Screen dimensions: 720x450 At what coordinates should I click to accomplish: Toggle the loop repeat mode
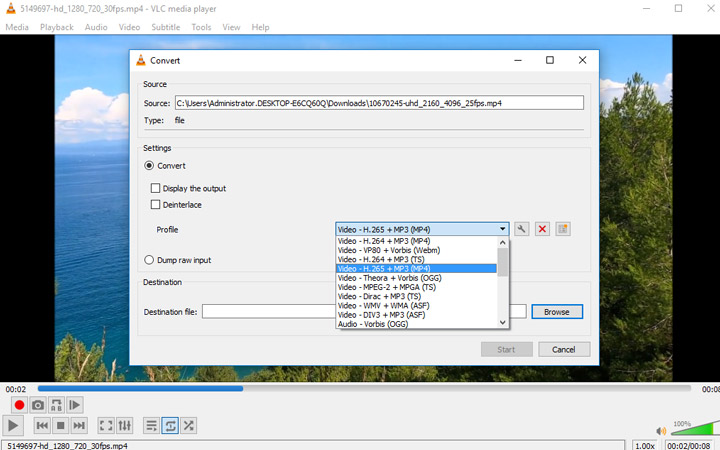[x=170, y=426]
